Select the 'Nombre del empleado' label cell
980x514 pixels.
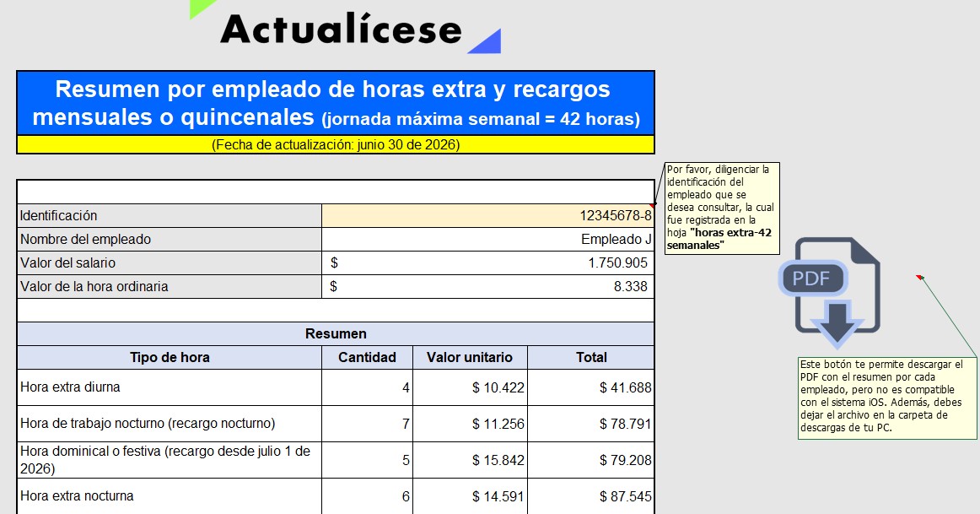tap(170, 240)
